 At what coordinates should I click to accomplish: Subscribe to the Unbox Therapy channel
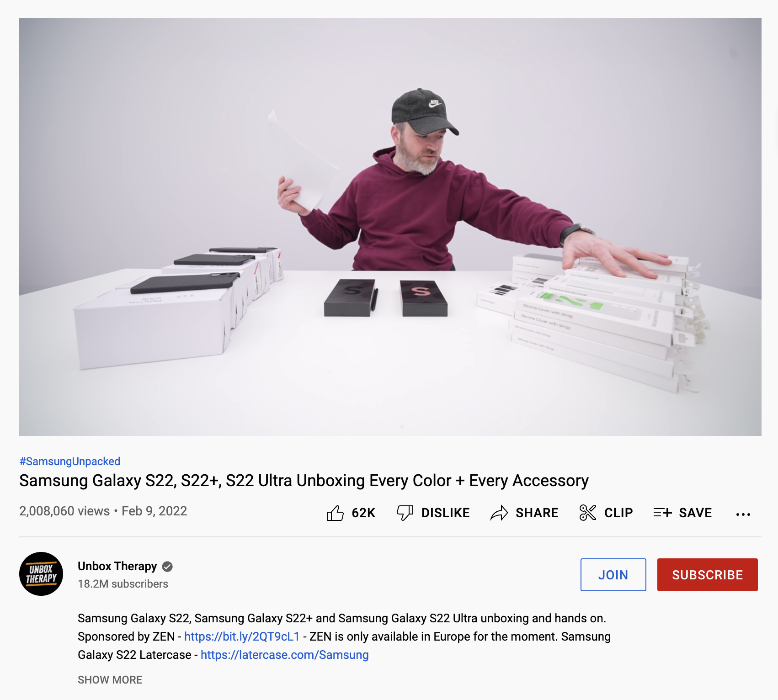pyautogui.click(x=708, y=575)
